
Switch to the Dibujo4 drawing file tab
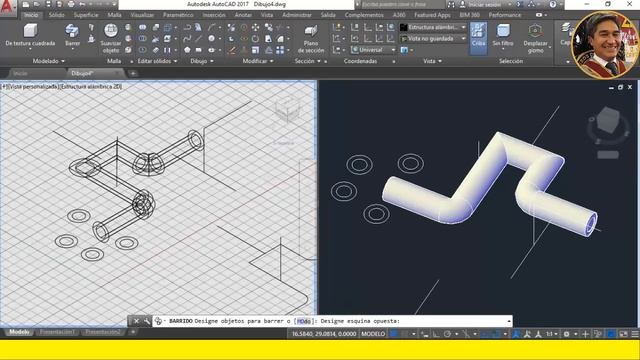pos(95,73)
